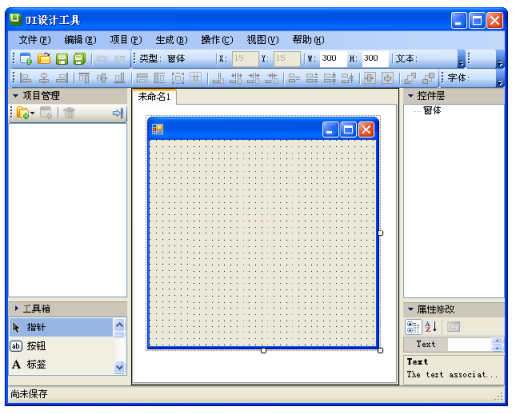The height and width of the screenshot is (414, 516).
Task: Click add form icon in 项目管理 toolbar
Action: click(46, 113)
